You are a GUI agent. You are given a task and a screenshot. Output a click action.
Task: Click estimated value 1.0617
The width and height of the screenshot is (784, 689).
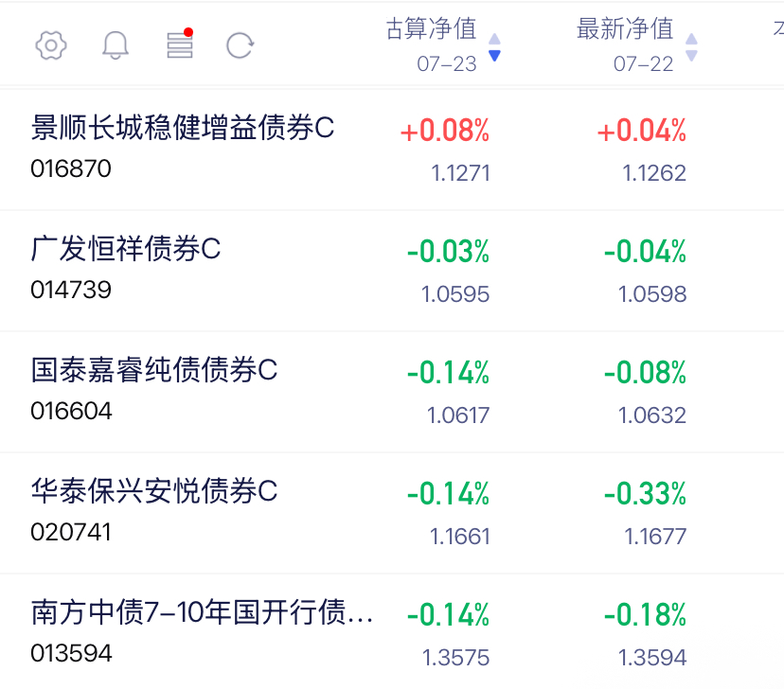click(x=458, y=415)
